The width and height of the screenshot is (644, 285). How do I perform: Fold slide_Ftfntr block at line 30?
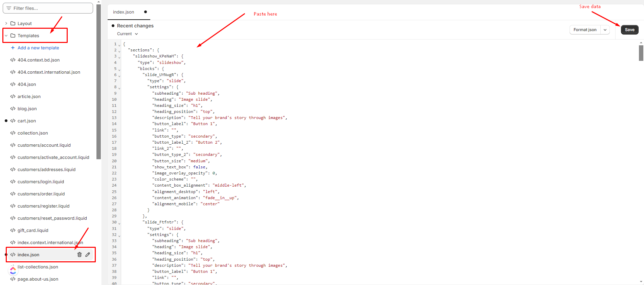(x=119, y=223)
